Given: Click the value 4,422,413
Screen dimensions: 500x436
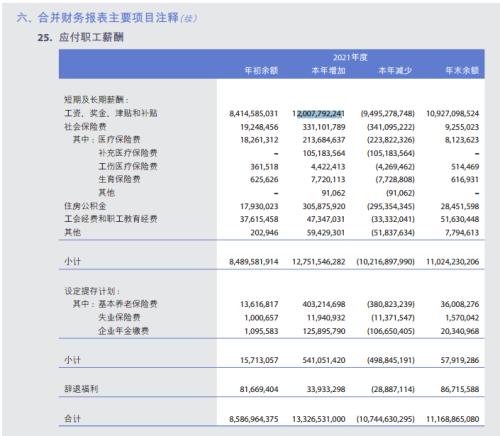Looking at the screenshot, I should [x=328, y=167].
